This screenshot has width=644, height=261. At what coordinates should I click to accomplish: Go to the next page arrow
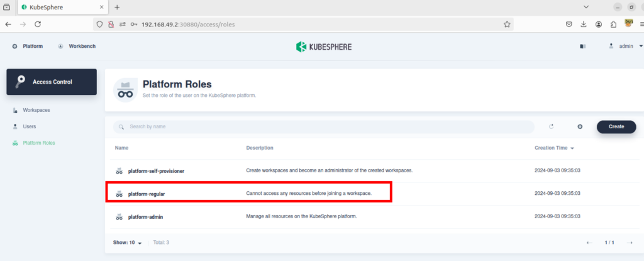point(630,243)
